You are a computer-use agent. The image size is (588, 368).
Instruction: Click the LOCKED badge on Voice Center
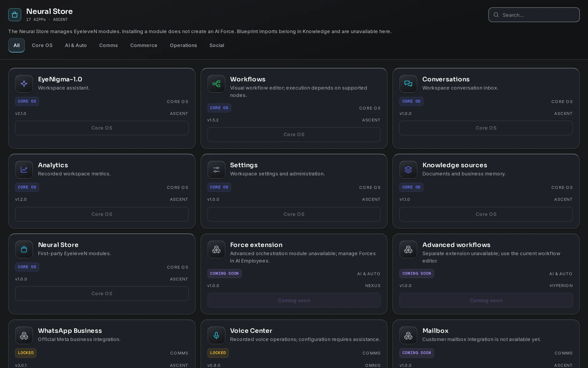point(218,353)
